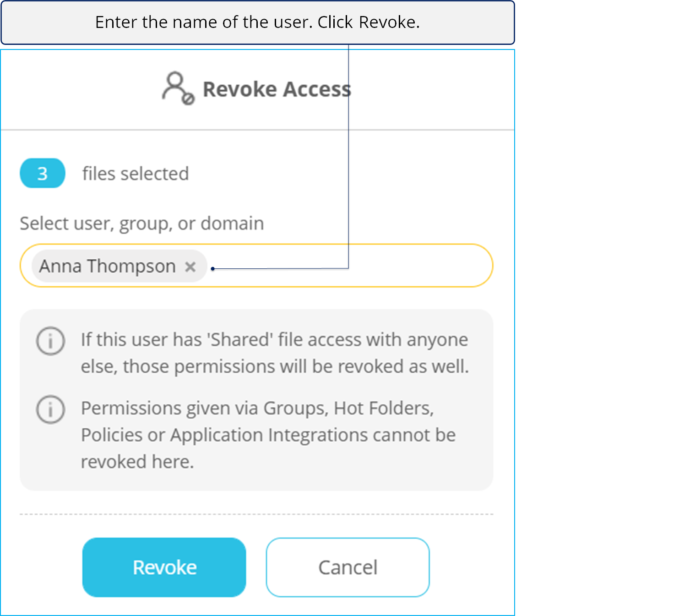Click the 'files selected' label

136,174
